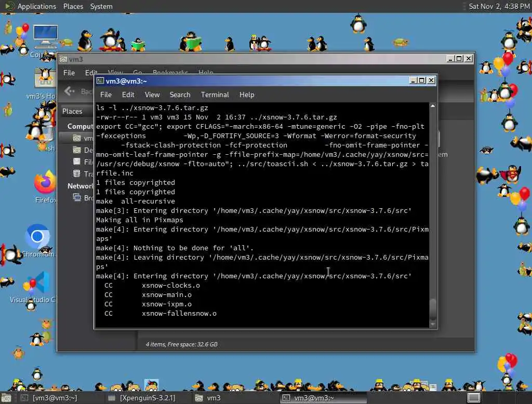532x404 pixels.
Task: Open the vm3's Home desktop folder icon
Action: [x=45, y=78]
